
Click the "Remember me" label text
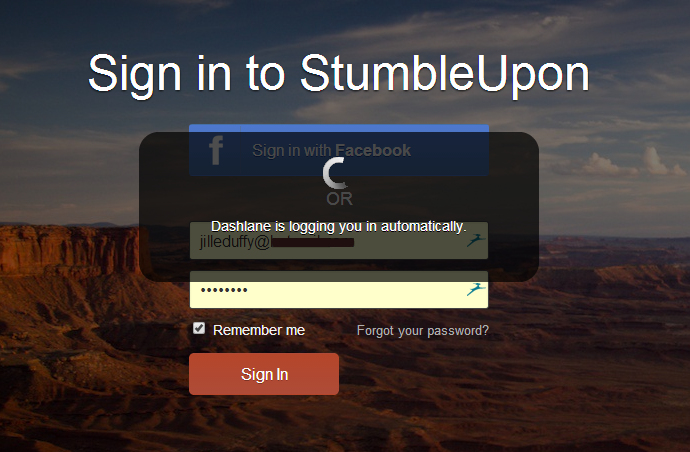click(x=259, y=330)
